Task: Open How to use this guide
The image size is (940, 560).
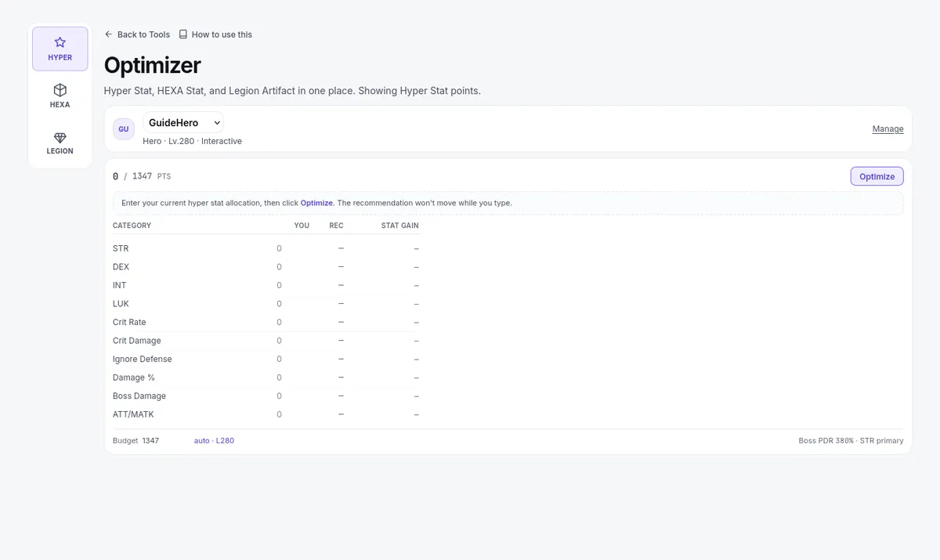Action: [215, 34]
